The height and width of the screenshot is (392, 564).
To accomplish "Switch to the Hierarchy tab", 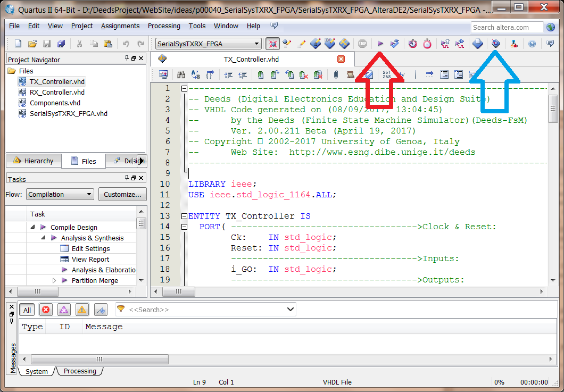I will 33,161.
